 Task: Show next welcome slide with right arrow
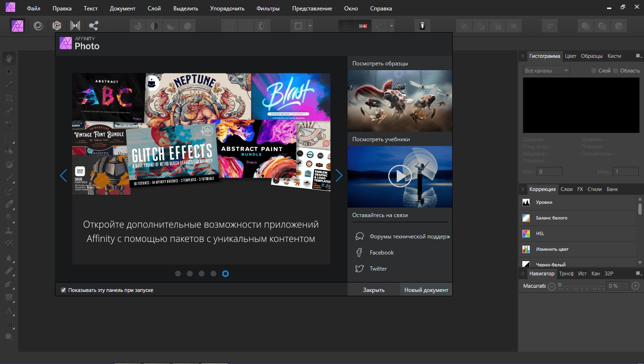tap(339, 176)
